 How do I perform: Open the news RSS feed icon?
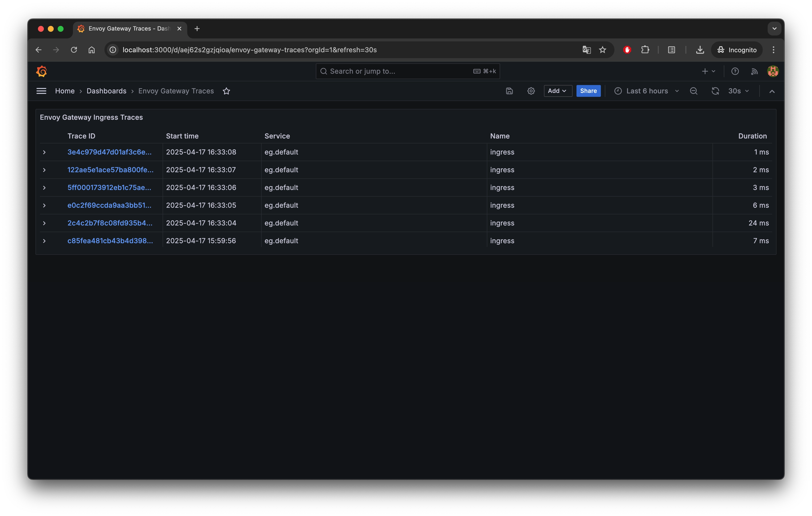[754, 71]
